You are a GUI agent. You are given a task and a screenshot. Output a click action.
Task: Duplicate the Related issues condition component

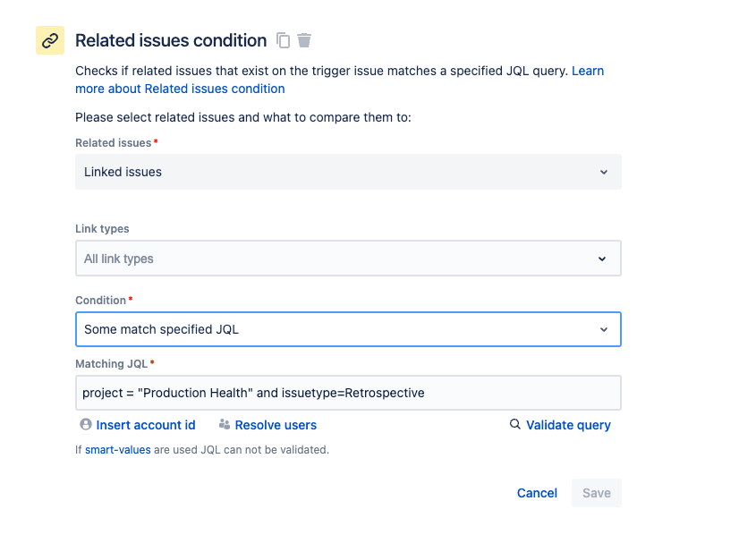284,40
